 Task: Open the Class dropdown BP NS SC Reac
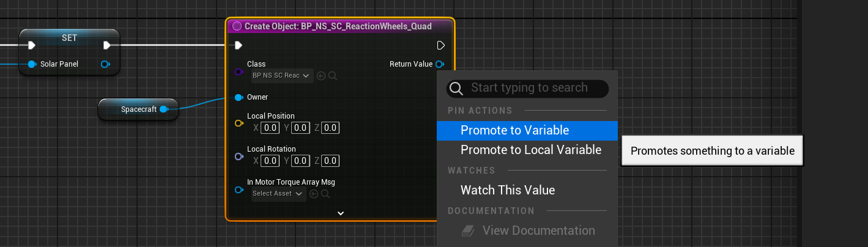click(x=281, y=76)
